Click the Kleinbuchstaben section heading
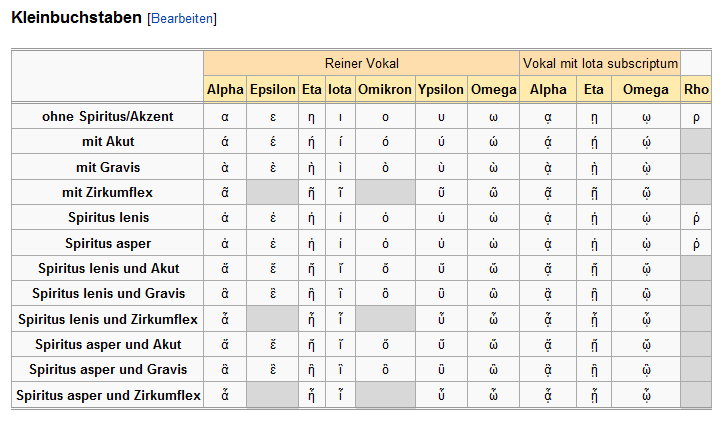The image size is (727, 422). point(75,18)
